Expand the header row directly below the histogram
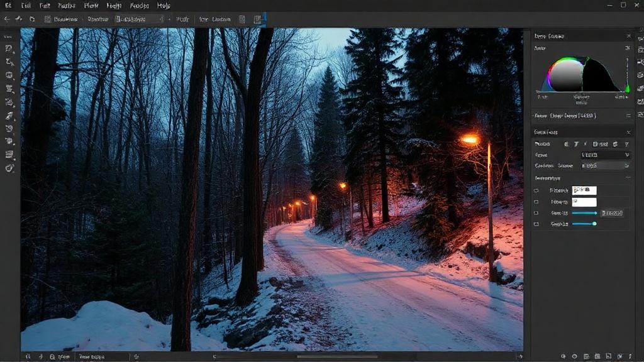Image resolution: width=644 pixels, height=362 pixels. [582, 116]
